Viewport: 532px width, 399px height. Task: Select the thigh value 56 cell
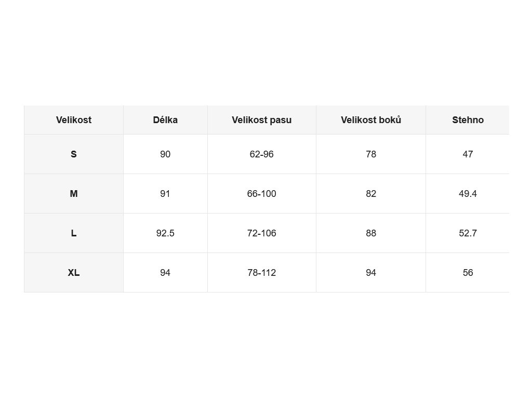[468, 272]
